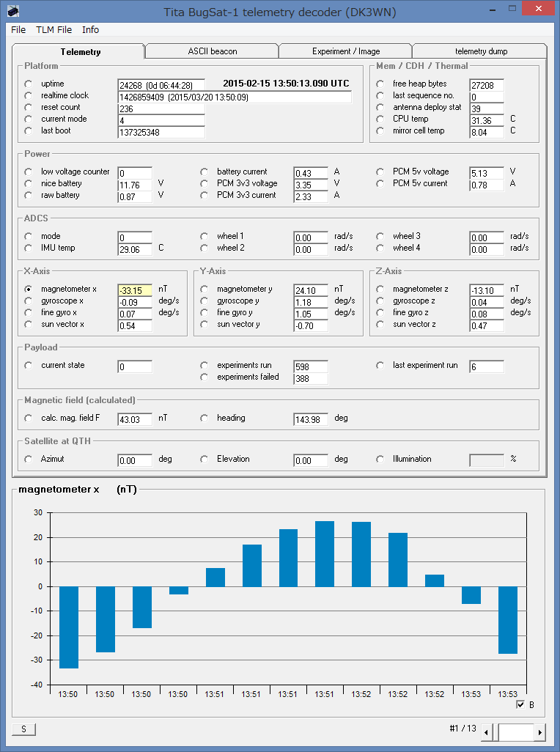Choose the magnetometer x radio button
This screenshot has width=560, height=752.
29,290
